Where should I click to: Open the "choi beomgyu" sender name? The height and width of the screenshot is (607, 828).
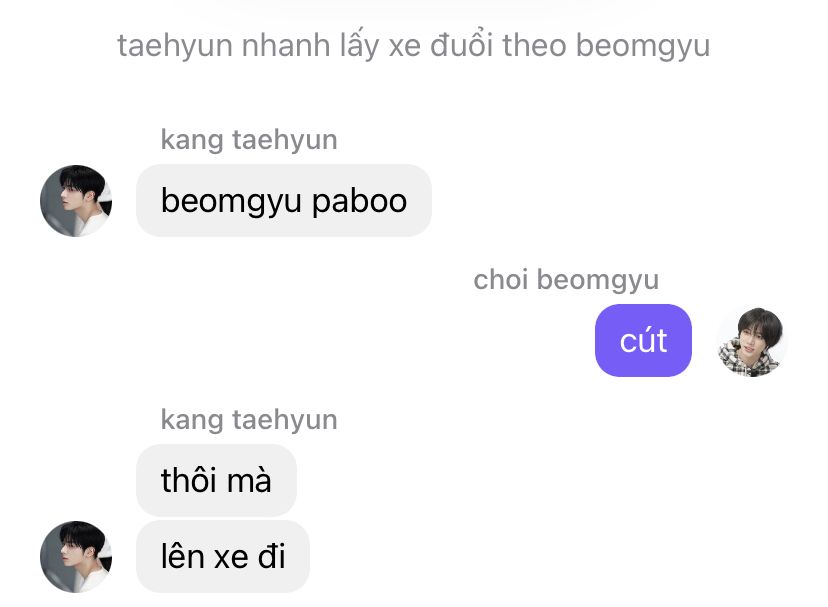[566, 281]
